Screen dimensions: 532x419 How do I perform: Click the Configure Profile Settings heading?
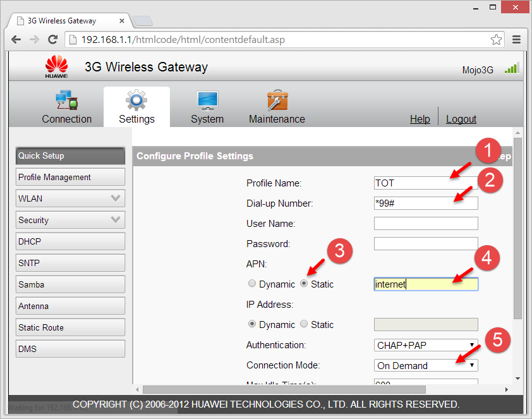[195, 156]
